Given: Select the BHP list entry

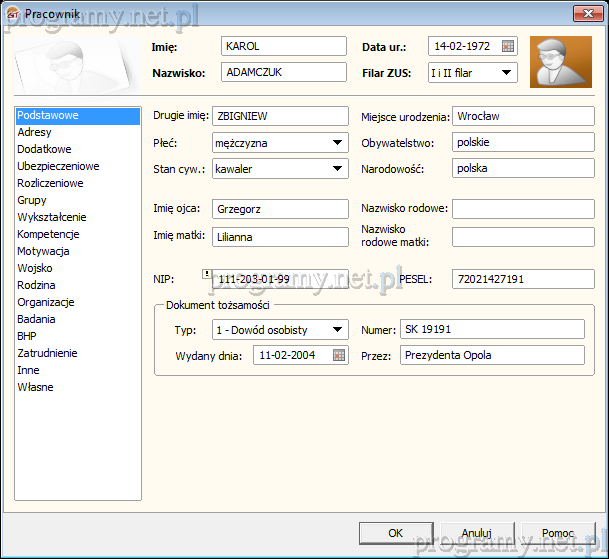Looking at the screenshot, I should 27,336.
